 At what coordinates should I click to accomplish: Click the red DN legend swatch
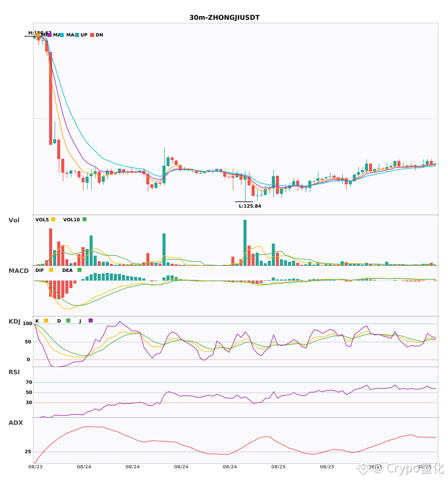click(x=92, y=35)
